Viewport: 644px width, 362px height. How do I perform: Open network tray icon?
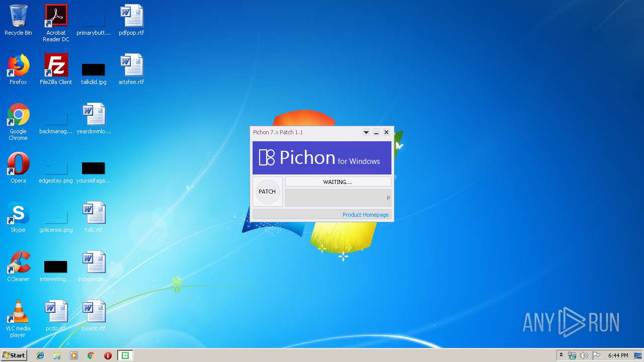pos(572,355)
